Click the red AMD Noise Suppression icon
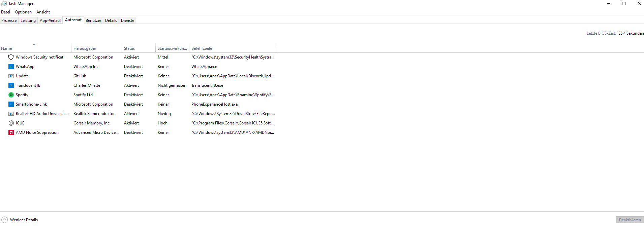 click(11, 133)
